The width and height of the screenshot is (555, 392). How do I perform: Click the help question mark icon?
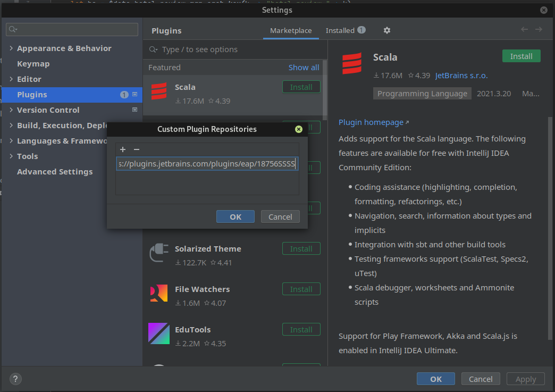(15, 379)
